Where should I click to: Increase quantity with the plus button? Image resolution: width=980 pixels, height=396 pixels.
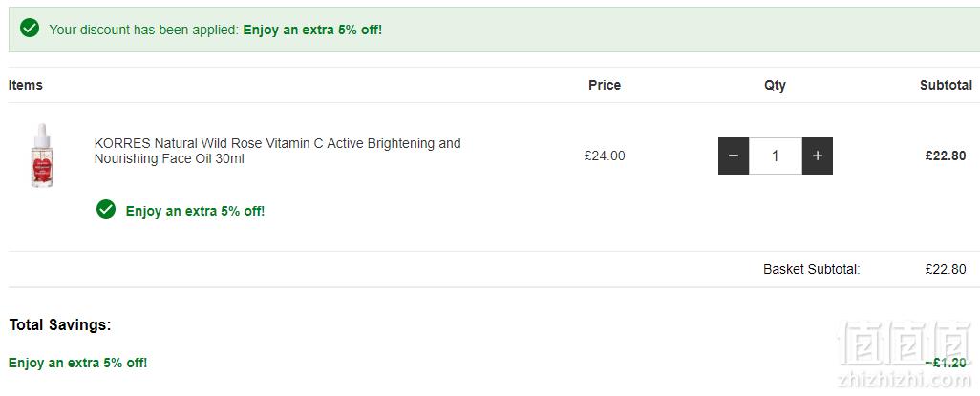[817, 156]
